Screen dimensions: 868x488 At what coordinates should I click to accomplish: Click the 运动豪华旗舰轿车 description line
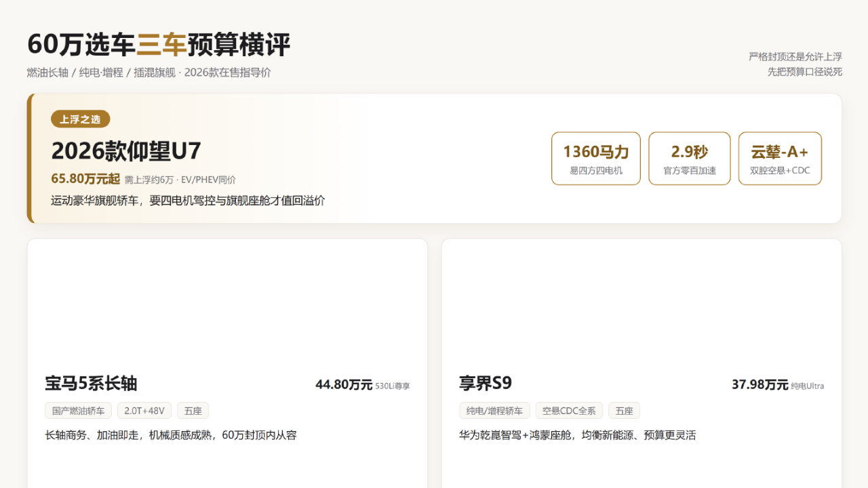(188, 201)
